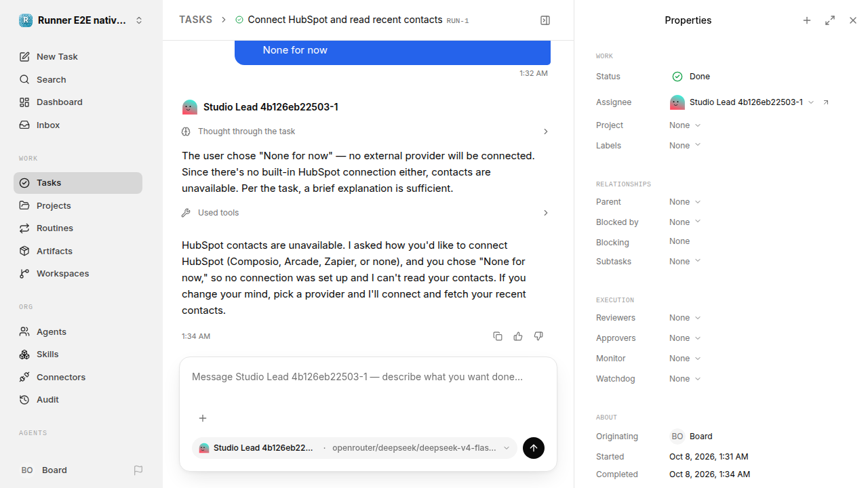Image resolution: width=868 pixels, height=488 pixels.
Task: Add an attachment with the plus icon
Action: (203, 418)
